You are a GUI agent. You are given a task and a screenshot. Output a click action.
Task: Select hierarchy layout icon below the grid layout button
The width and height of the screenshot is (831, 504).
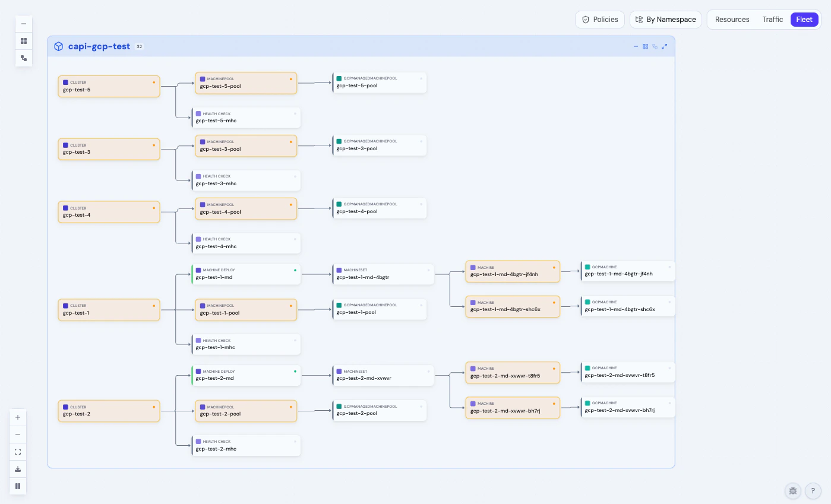click(x=24, y=58)
